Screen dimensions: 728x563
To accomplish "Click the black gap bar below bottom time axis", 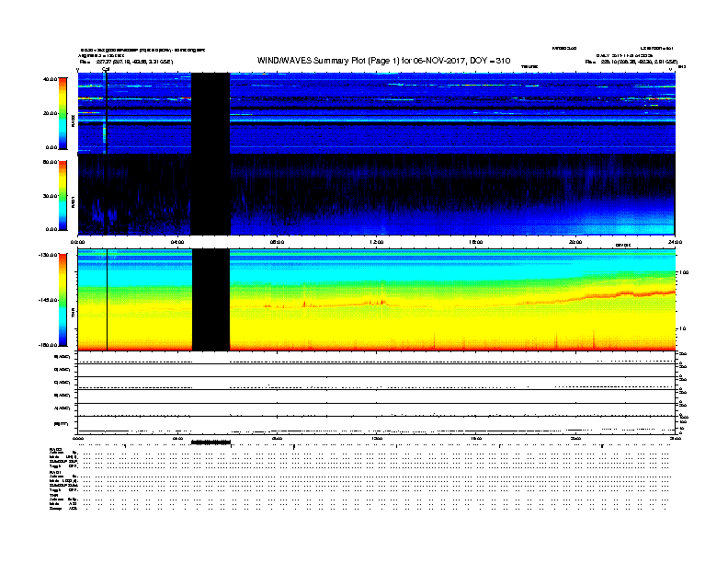I will click(x=210, y=442).
